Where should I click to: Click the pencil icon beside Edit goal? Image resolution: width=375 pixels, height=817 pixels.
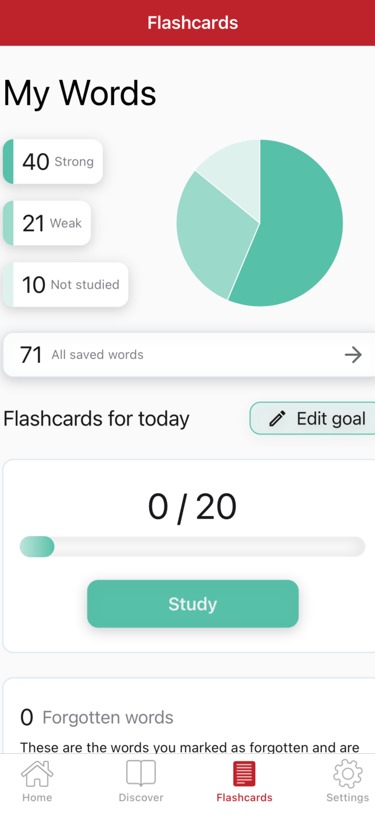(278, 418)
